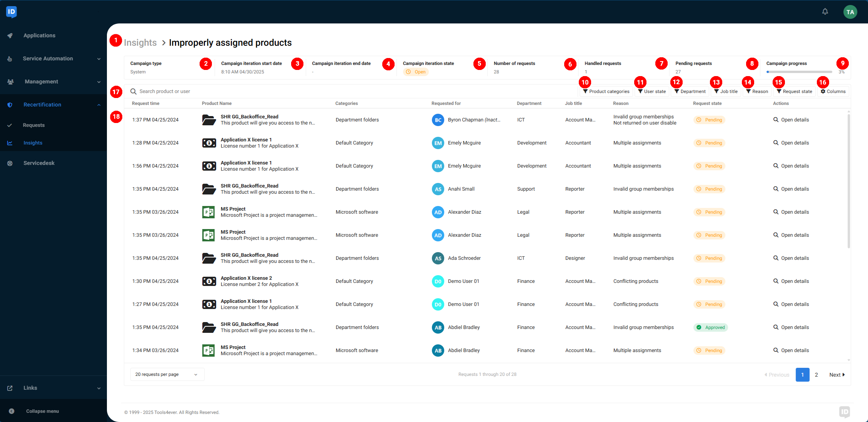
Task: Click magnifier icon in Ada Schroeder's Open details
Action: (x=776, y=258)
